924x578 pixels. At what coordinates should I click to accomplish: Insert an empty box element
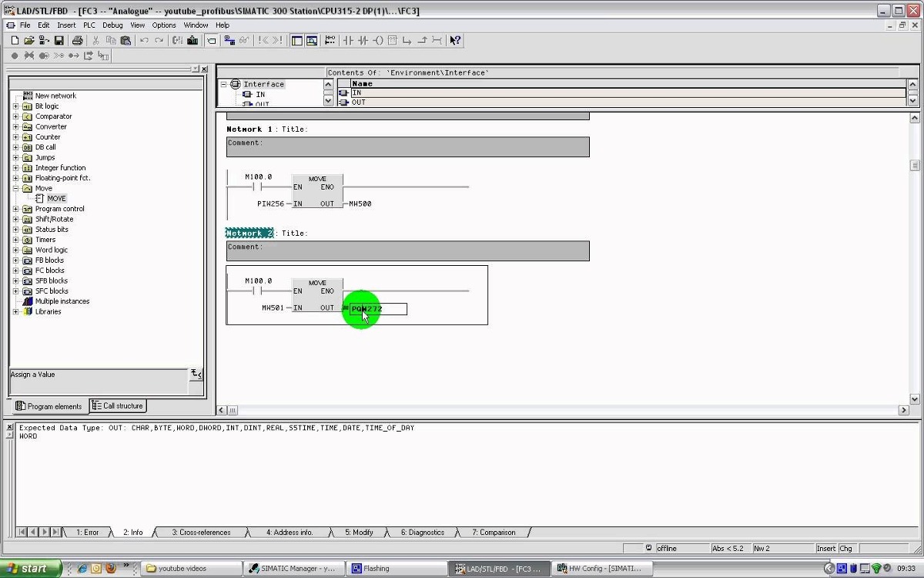coord(393,40)
